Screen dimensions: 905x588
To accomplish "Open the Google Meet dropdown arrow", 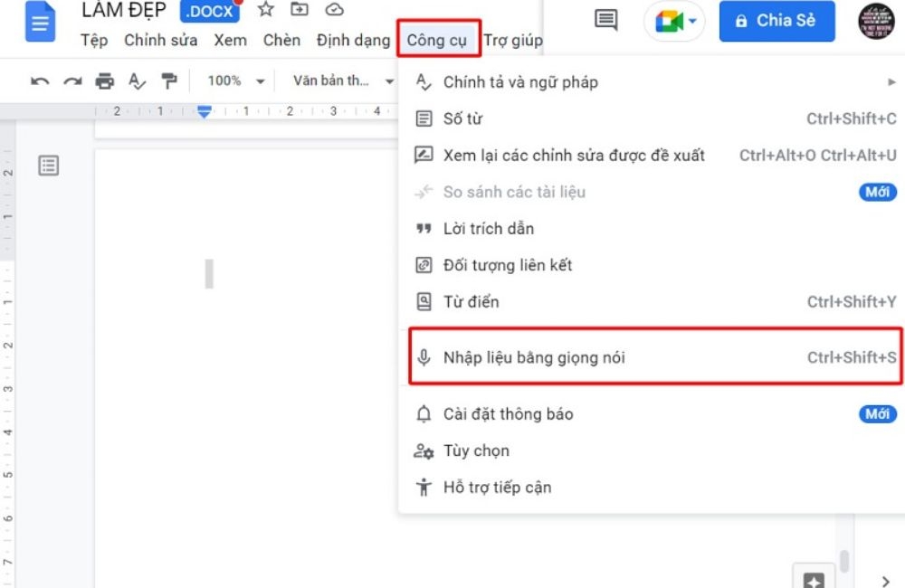I will [x=693, y=19].
